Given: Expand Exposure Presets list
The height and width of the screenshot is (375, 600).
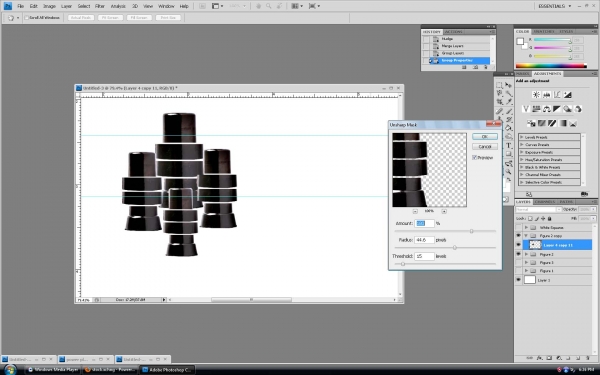Looking at the screenshot, I should (522, 152).
